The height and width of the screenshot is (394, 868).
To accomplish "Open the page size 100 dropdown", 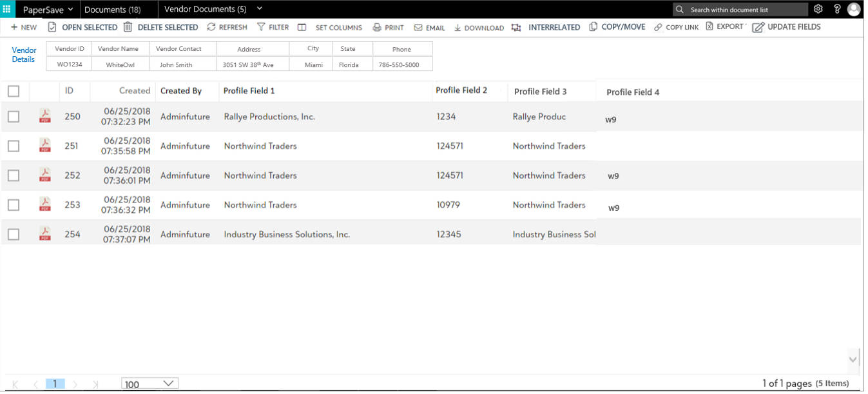I will 149,384.
